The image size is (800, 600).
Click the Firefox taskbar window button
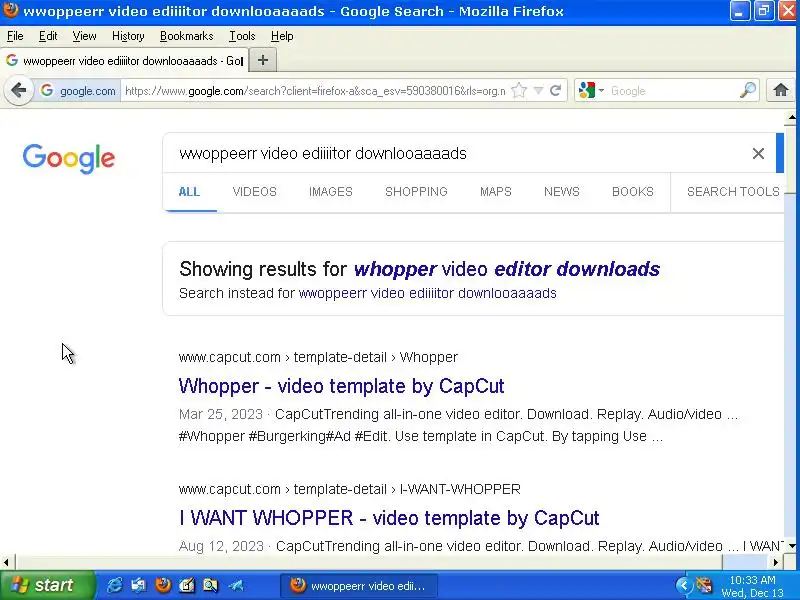coord(359,586)
